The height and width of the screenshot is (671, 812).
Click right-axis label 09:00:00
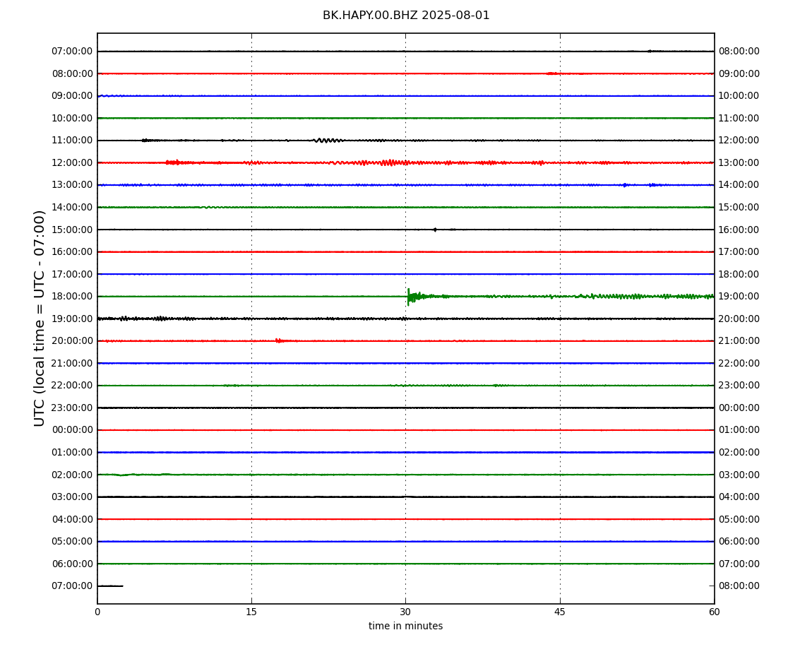tap(739, 73)
